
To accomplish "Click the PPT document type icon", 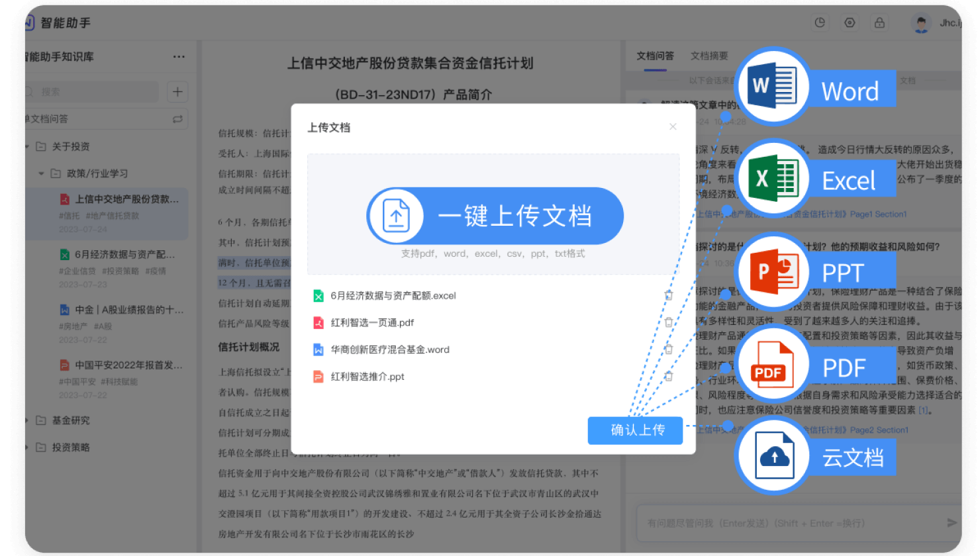I will point(772,271).
